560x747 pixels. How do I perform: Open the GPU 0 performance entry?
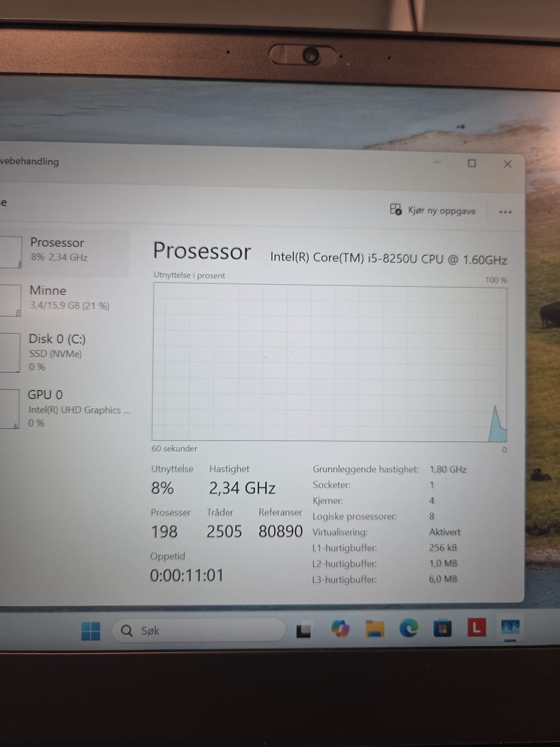[64, 408]
